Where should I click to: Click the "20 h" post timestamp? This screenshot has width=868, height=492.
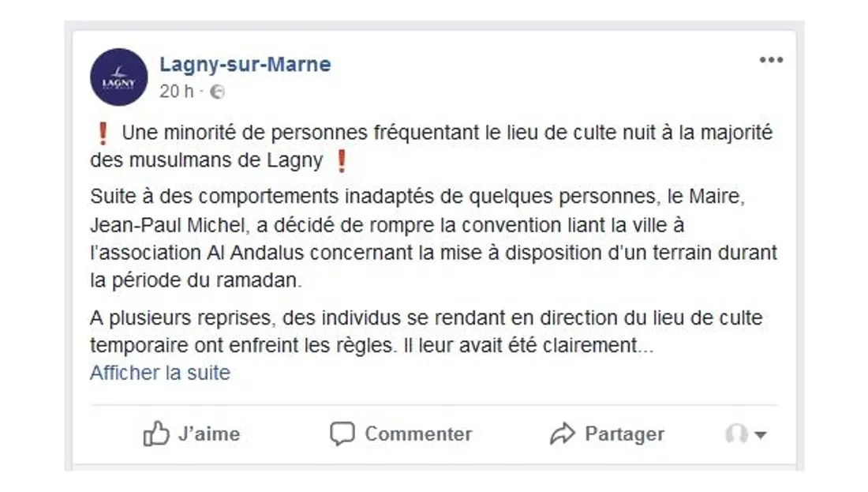[176, 92]
